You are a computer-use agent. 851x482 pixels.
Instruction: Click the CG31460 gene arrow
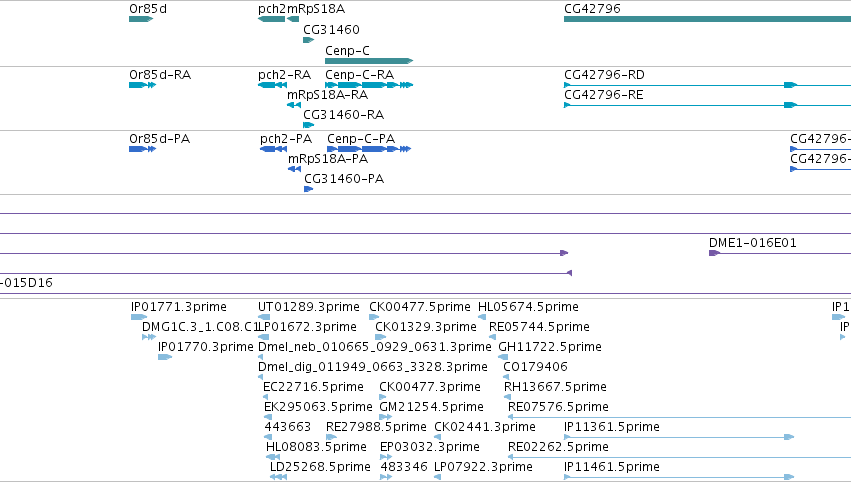pos(309,40)
